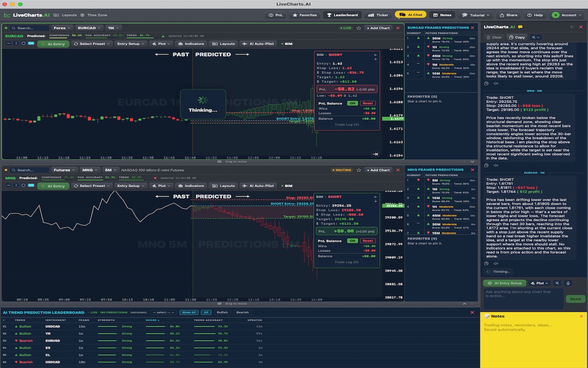Click the AI chat message input field
Screen dimensions: 588x368
523,298
